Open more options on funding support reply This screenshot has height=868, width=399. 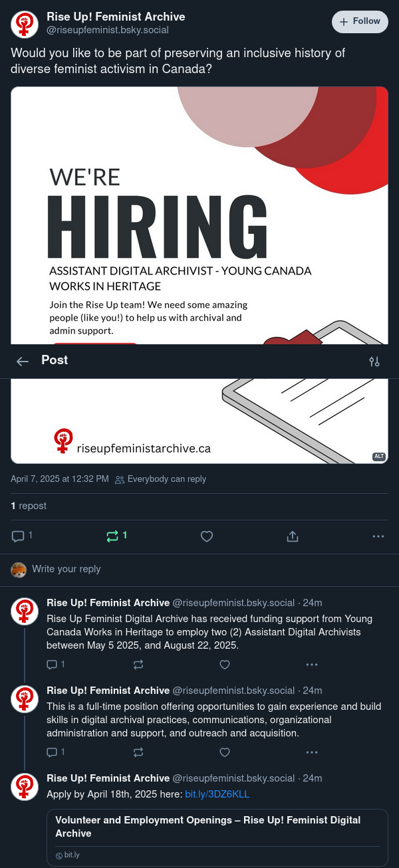click(311, 665)
